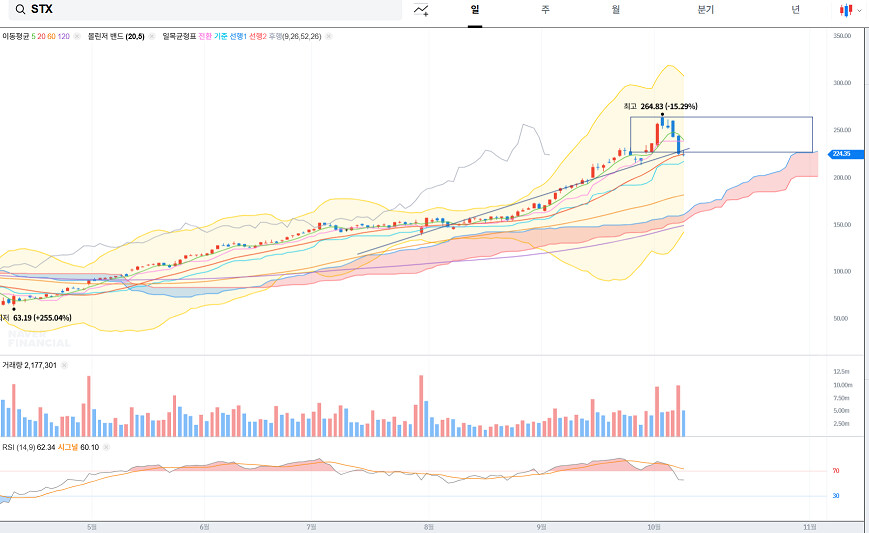
Task: Click the red 20 moving-average value
Action: coord(41,37)
